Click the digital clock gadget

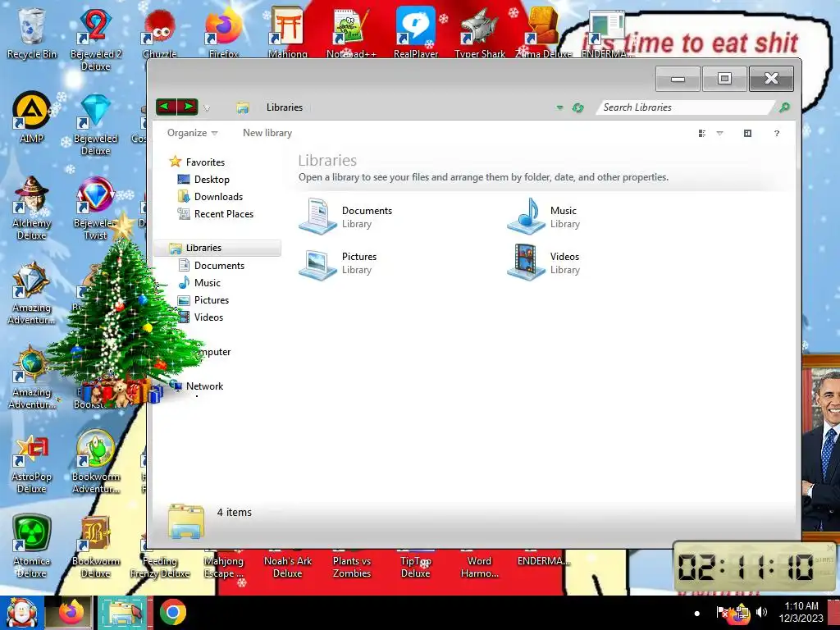pyautogui.click(x=754, y=567)
